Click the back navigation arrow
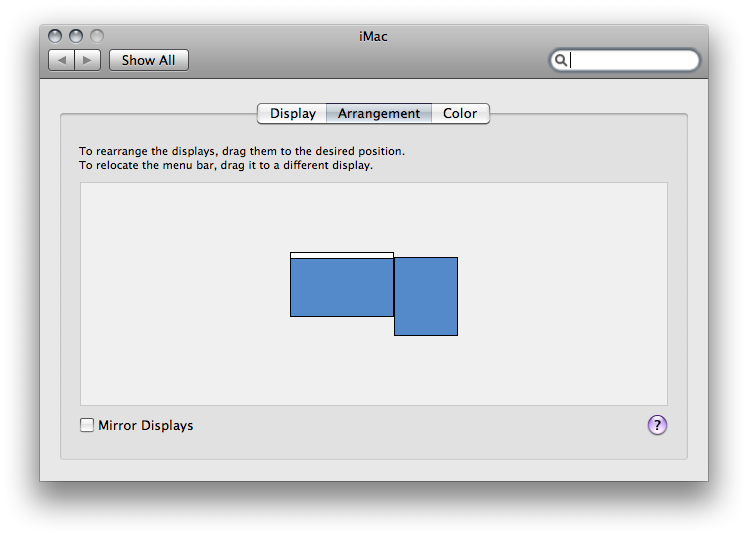The image size is (748, 536). (62, 60)
